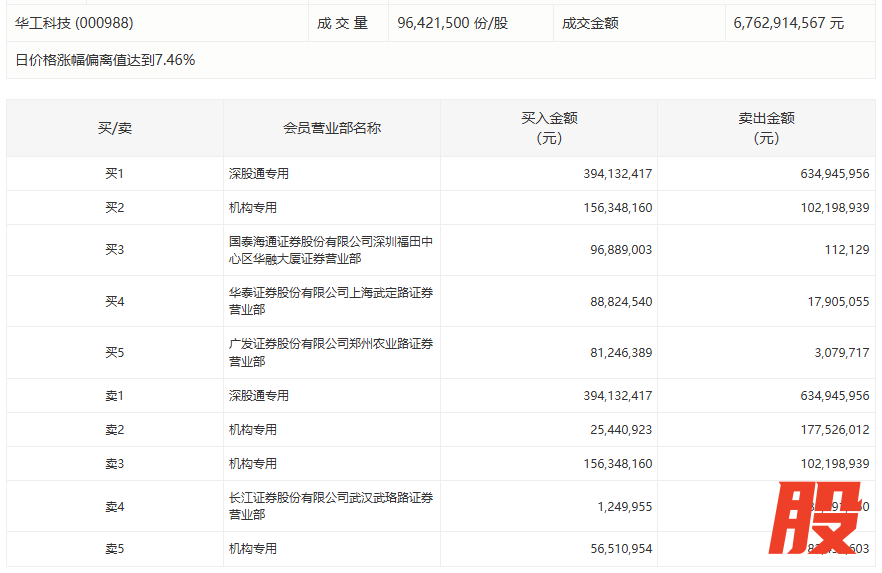This screenshot has height=573, width=882.
Task: Click the 买/卖 column header
Action: coord(114,128)
